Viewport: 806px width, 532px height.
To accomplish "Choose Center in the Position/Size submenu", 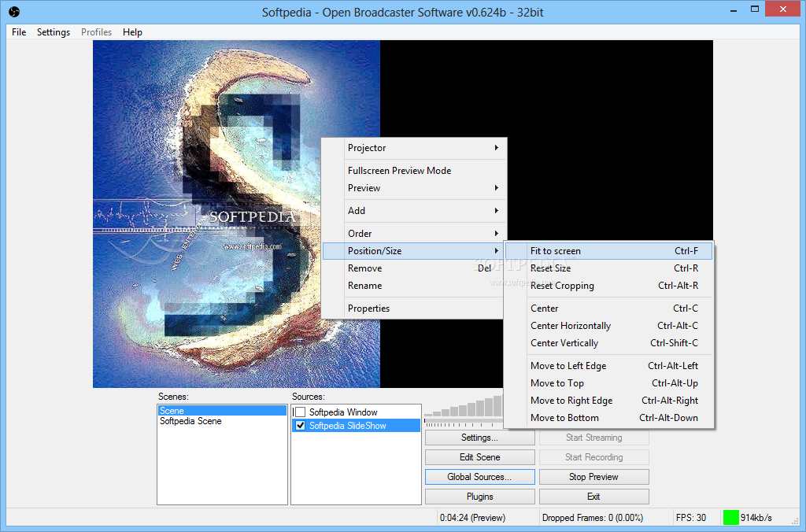I will (609, 308).
